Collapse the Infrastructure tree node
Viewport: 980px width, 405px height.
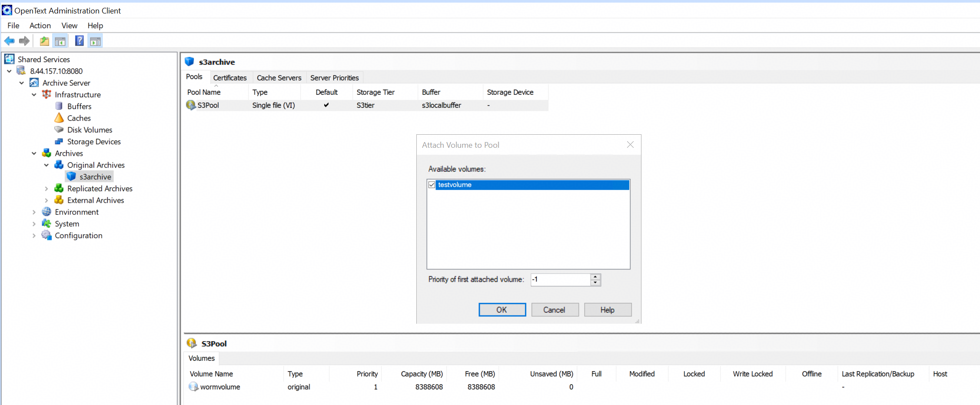pos(34,94)
